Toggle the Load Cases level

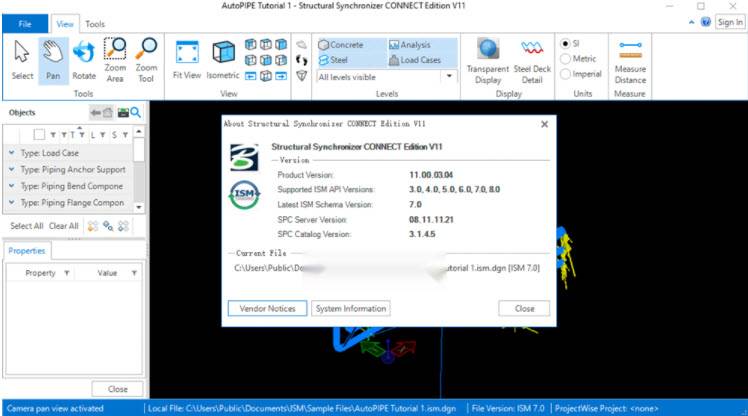[415, 60]
